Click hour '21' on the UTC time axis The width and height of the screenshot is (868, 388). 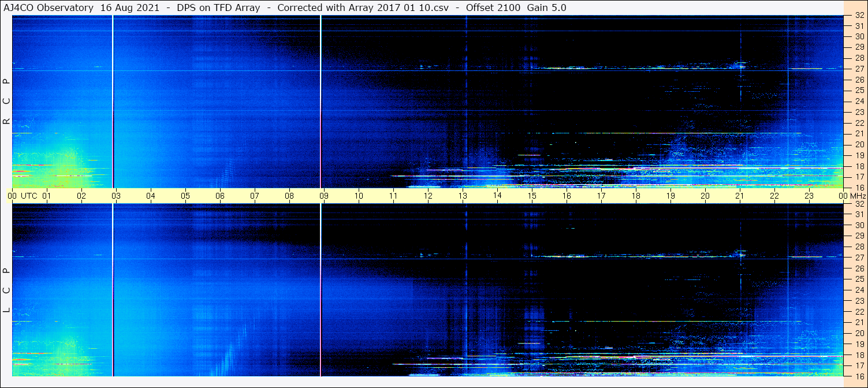pos(740,196)
